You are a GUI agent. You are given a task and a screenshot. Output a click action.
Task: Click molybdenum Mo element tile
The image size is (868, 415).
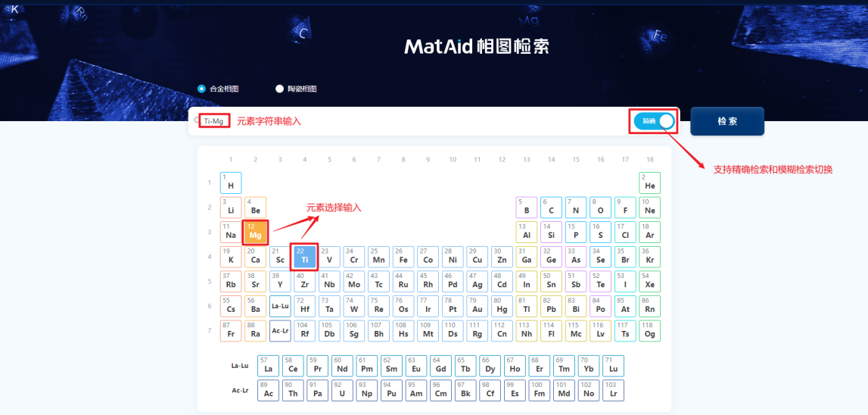(x=353, y=282)
